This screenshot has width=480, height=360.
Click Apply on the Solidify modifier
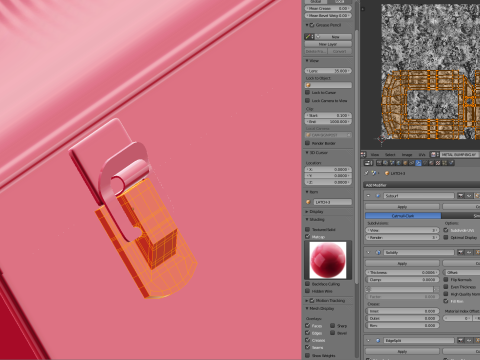(x=402, y=263)
